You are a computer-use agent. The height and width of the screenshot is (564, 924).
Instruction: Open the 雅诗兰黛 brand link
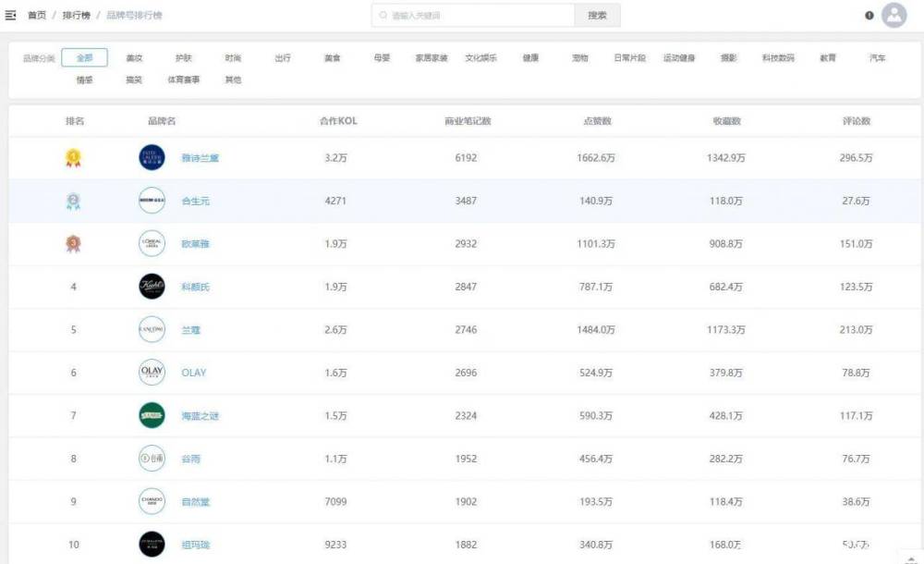[200, 158]
